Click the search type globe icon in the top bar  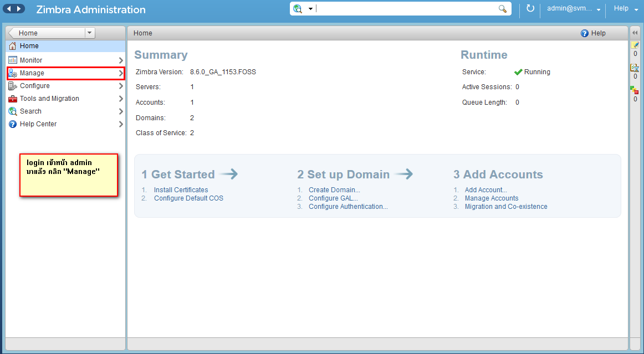298,9
